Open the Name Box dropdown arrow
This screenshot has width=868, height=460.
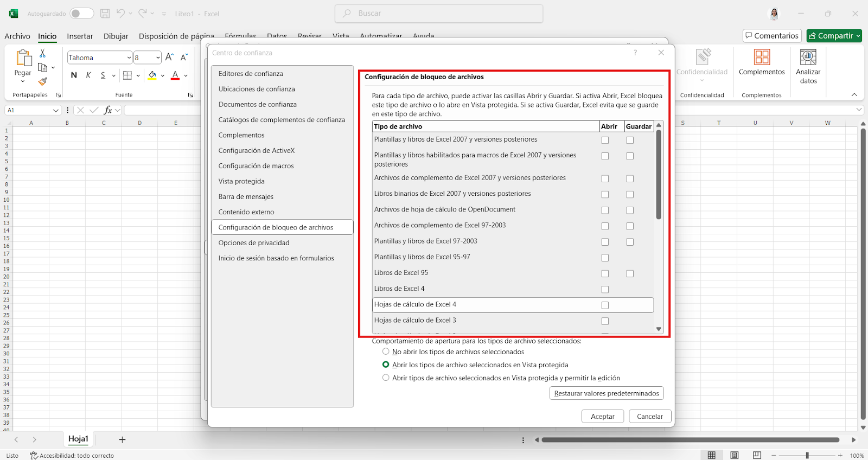click(x=55, y=110)
